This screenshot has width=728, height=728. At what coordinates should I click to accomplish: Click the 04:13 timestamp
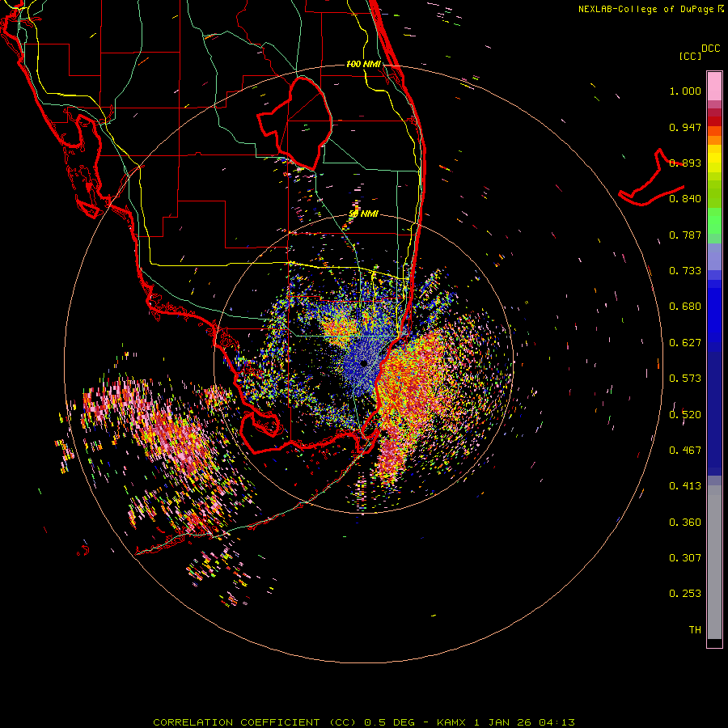coord(557,722)
